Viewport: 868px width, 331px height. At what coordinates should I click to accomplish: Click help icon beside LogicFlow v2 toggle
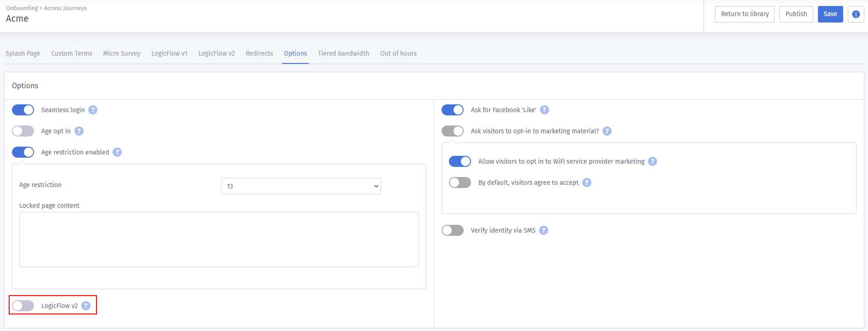(86, 306)
